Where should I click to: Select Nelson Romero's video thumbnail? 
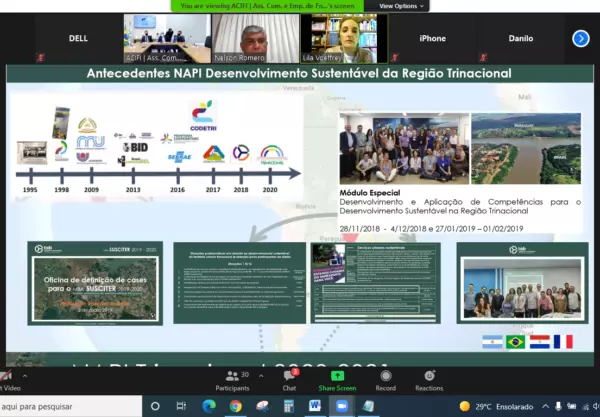254,38
